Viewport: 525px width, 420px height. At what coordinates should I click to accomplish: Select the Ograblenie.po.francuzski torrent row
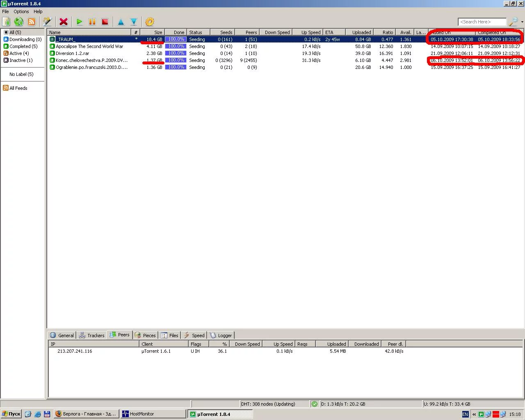[x=285, y=67]
